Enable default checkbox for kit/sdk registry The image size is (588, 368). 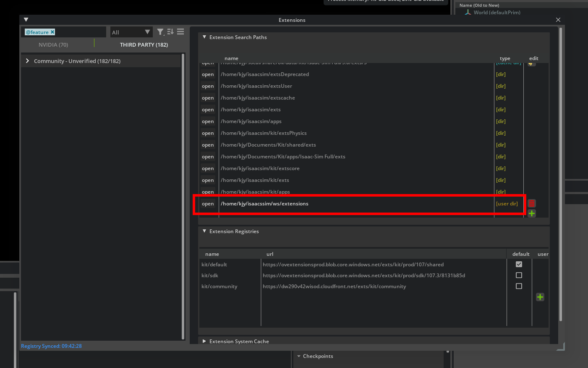pyautogui.click(x=519, y=275)
